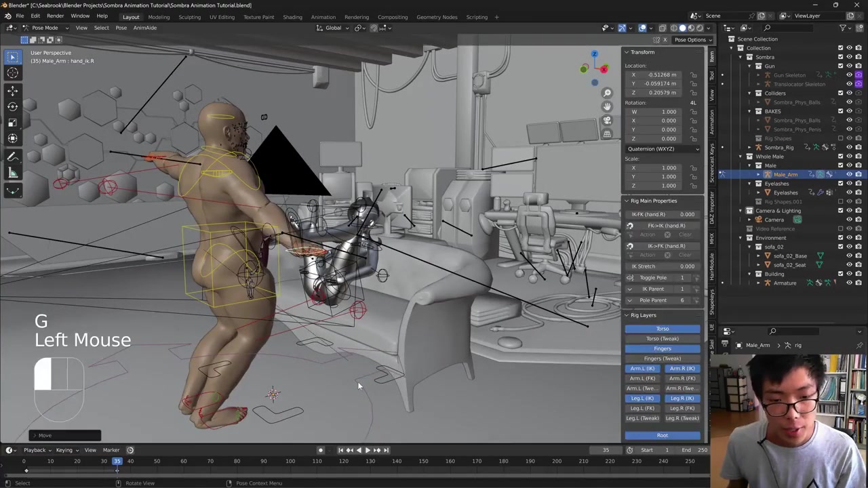Activate the Rotate tool

(13, 106)
